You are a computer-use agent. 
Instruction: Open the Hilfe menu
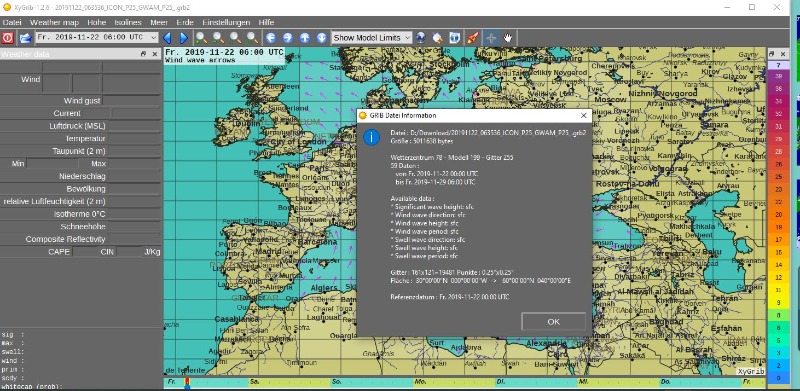tap(266, 22)
